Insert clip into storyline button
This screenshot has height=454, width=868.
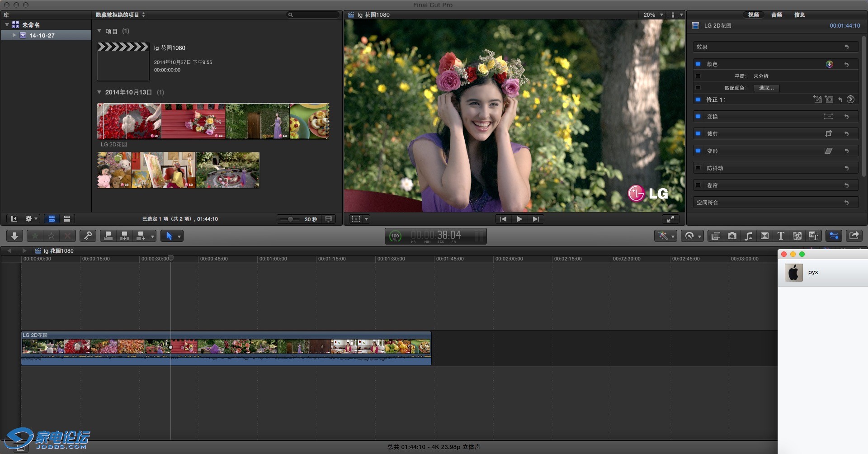click(x=124, y=236)
